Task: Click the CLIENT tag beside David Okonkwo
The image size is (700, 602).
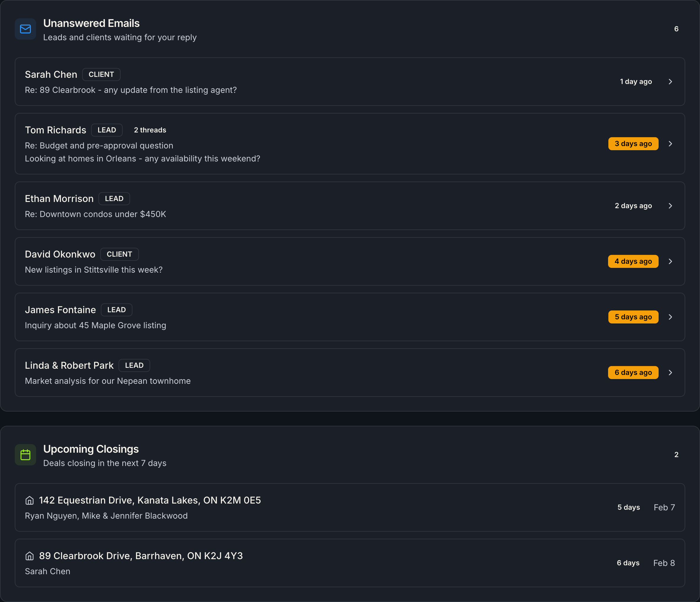Action: (119, 254)
